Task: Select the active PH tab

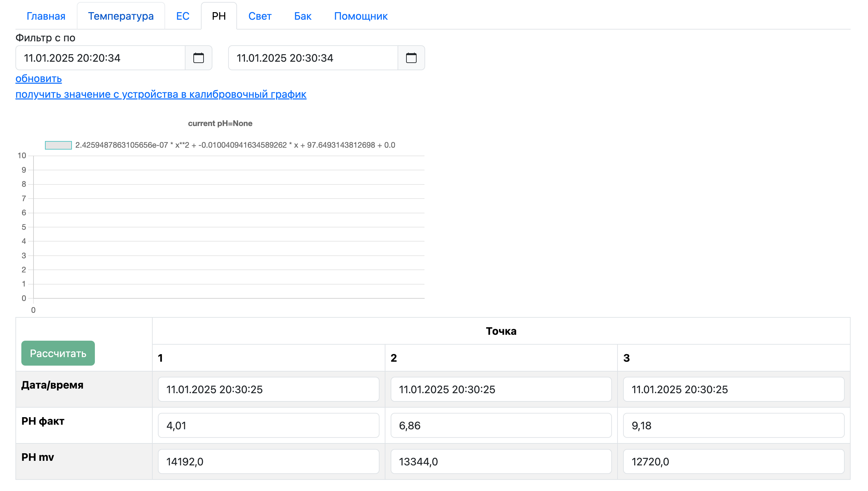Action: tap(219, 16)
